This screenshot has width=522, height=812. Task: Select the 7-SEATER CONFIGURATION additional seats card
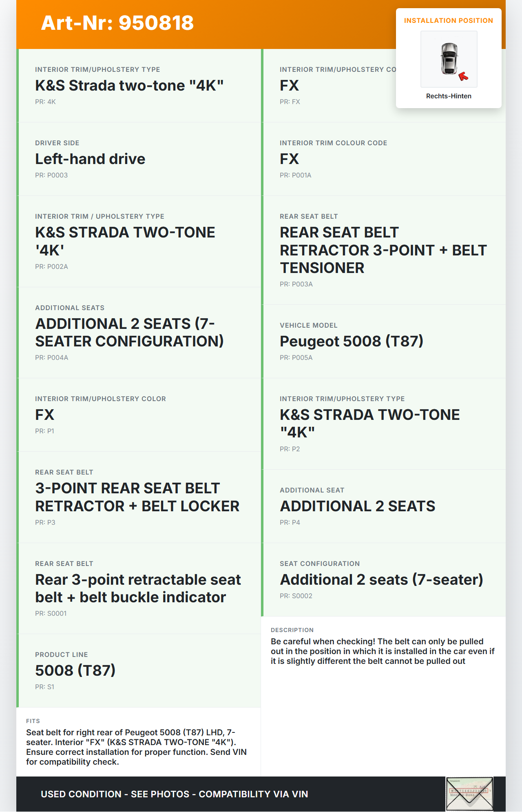click(x=129, y=333)
